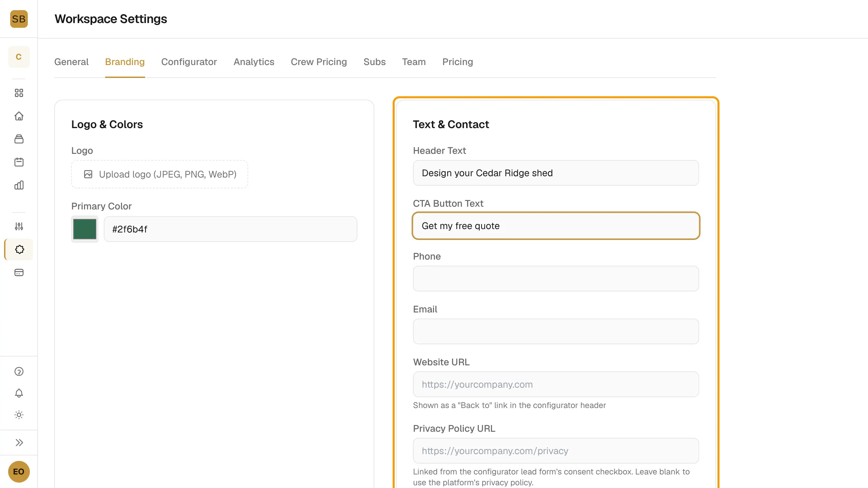
Task: Select the settings gear icon
Action: pos(19,249)
